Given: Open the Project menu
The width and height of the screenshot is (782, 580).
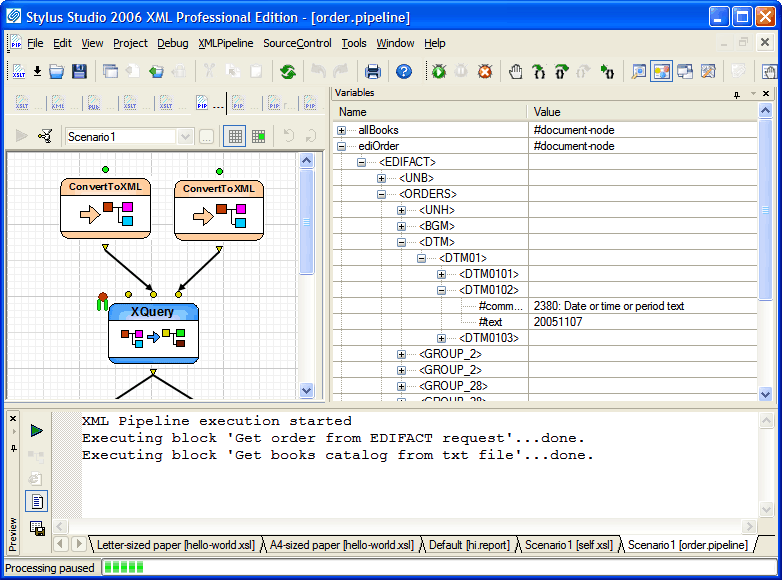Looking at the screenshot, I should pyautogui.click(x=130, y=43).
